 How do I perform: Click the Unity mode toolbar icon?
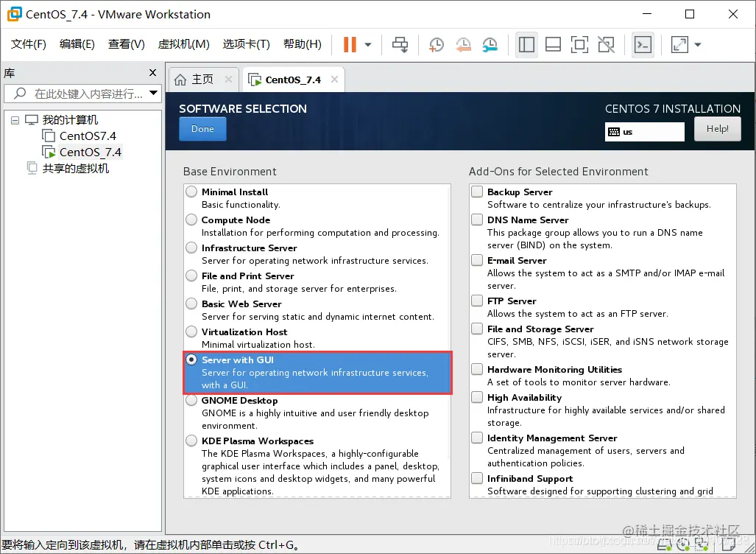click(x=606, y=44)
